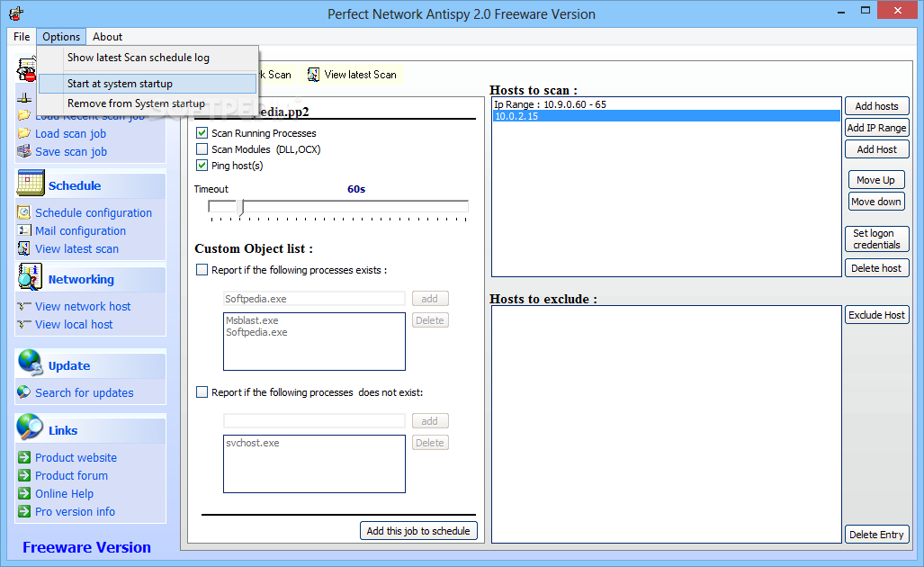Screen dimensions: 924x567
Task: Enable report if processes do not exist checkbox
Action: click(202, 391)
